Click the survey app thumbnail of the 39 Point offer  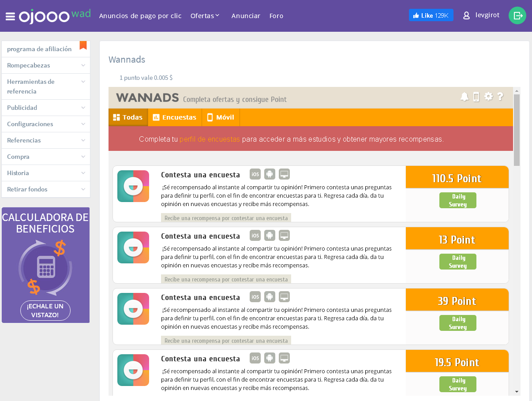pos(133,309)
